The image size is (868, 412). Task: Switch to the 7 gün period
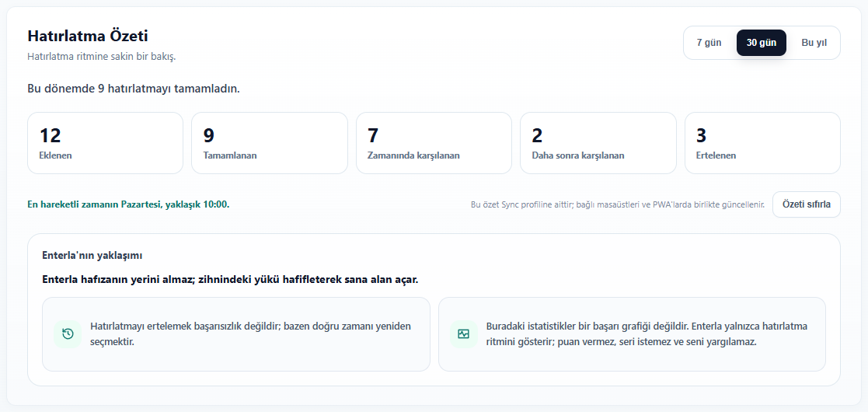(709, 43)
